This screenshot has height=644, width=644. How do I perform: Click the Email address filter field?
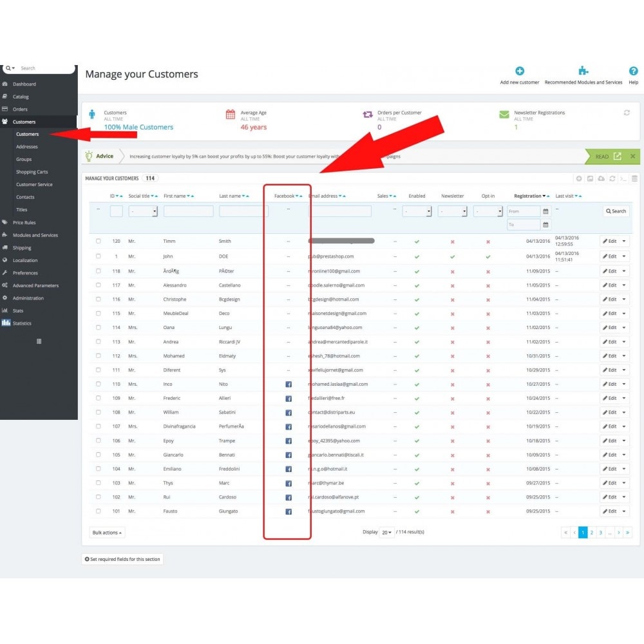(340, 211)
